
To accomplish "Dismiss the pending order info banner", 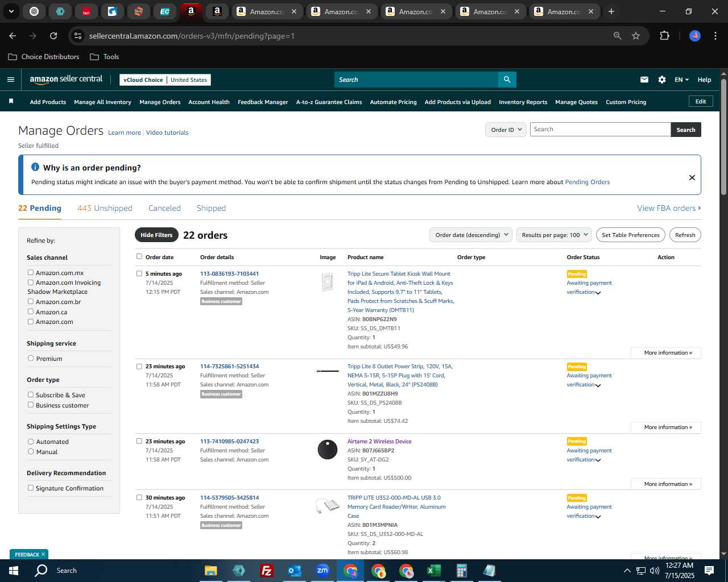I will click(692, 177).
